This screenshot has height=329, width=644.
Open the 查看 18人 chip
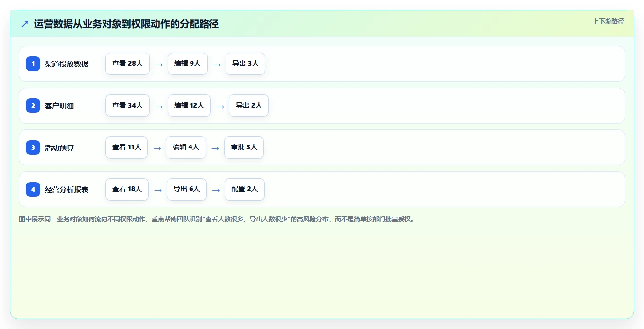(127, 189)
